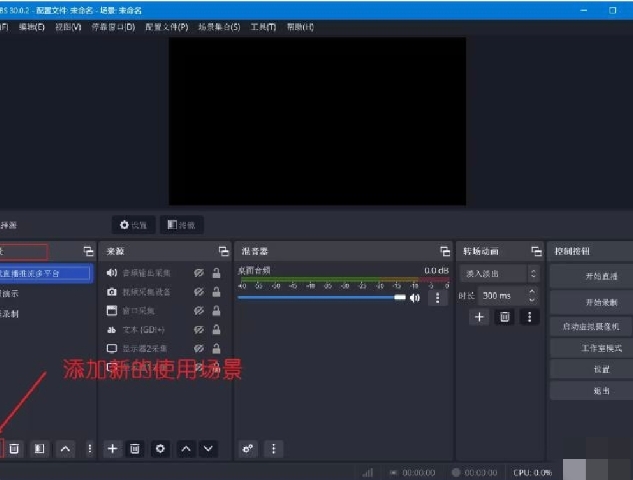The image size is (633, 480).
Task: Move the selected source down
Action: (208, 449)
